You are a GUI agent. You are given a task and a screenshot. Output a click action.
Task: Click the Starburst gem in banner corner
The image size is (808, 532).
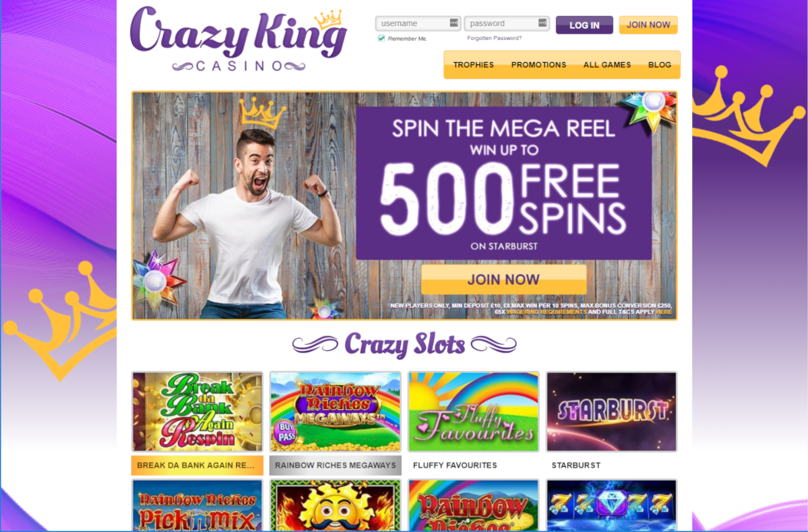(650, 109)
